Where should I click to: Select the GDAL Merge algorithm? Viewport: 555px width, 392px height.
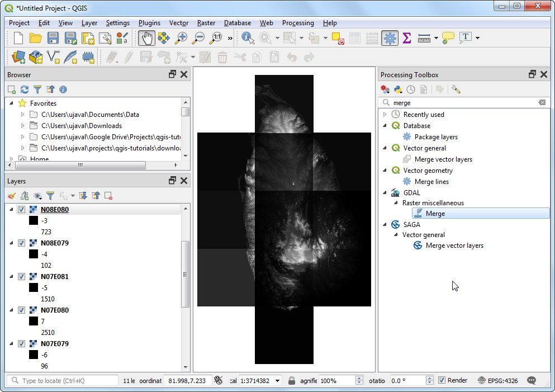(435, 214)
